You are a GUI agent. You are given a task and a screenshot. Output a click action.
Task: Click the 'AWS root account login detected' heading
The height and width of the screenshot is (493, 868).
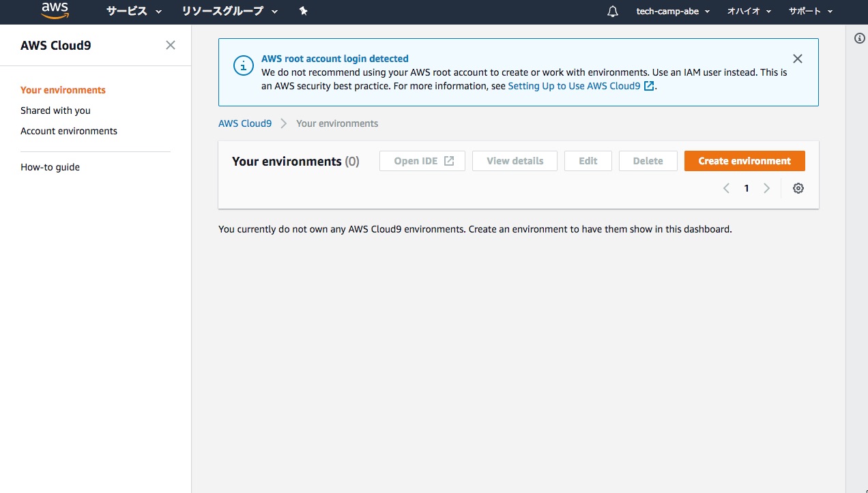pos(335,59)
